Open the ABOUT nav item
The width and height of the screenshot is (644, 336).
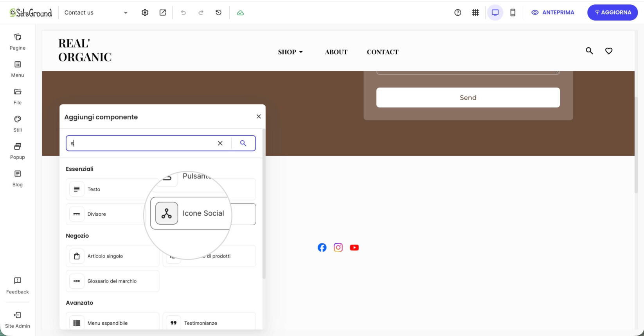(336, 52)
